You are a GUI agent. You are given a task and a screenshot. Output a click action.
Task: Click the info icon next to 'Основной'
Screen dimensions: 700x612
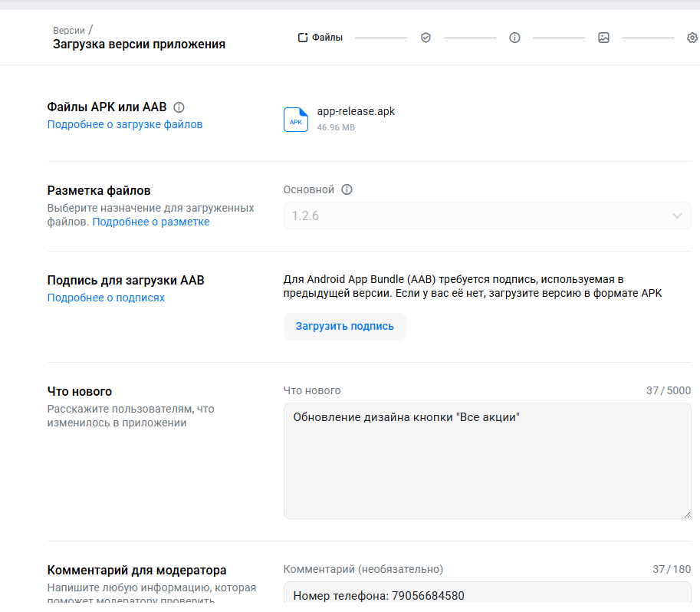347,189
